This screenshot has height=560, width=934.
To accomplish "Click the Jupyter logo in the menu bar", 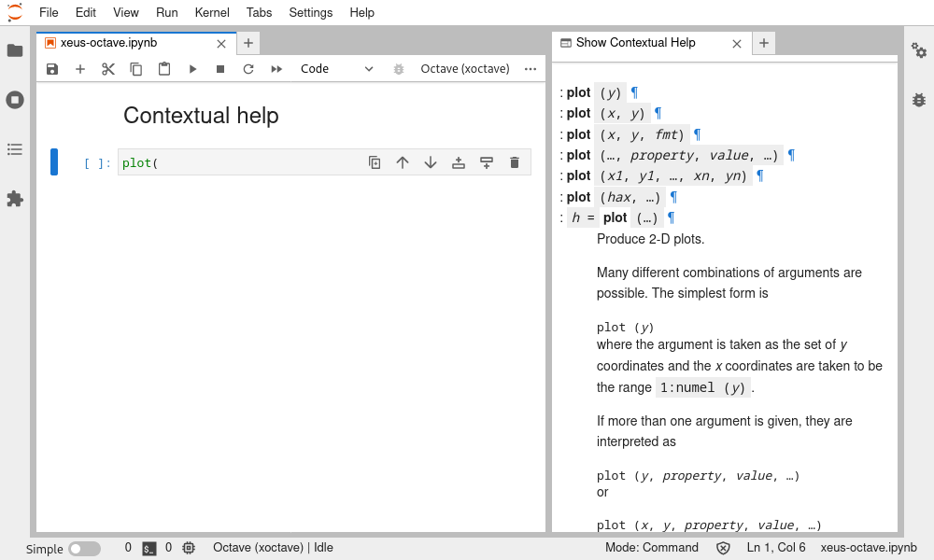I will pos(15,12).
